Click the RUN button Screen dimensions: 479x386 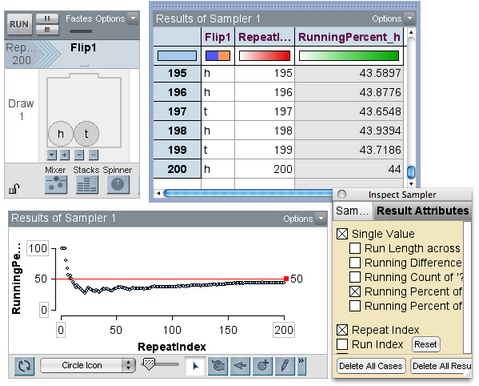click(x=19, y=24)
